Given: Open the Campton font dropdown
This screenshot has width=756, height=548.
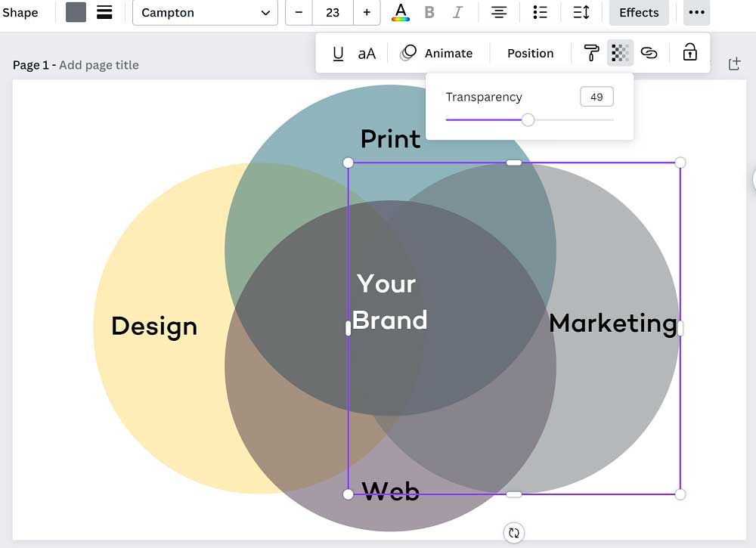Looking at the screenshot, I should click(x=204, y=12).
